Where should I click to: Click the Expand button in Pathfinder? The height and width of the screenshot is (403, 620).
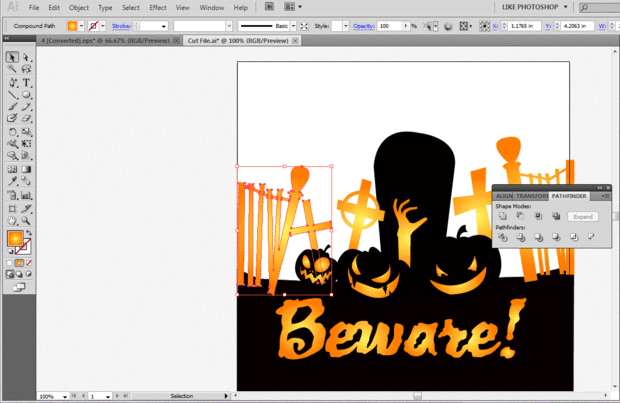(x=583, y=216)
